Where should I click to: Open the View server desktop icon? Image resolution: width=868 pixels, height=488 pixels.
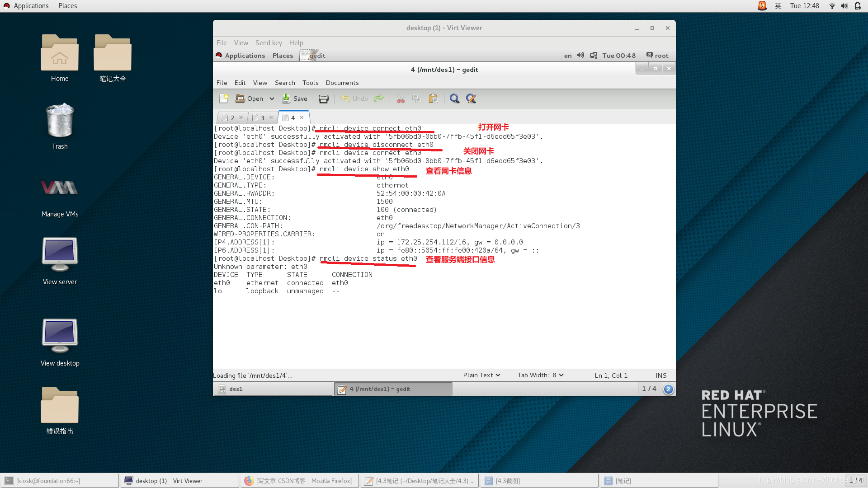[60, 261]
